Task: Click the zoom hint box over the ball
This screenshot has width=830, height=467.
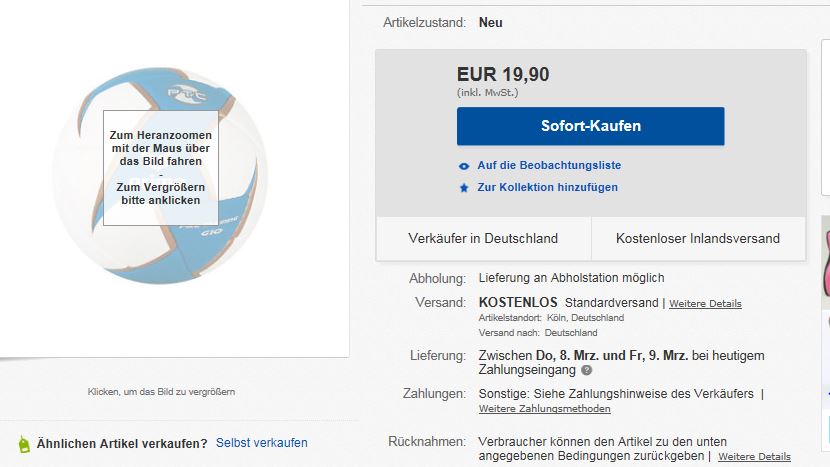Action: 160,168
